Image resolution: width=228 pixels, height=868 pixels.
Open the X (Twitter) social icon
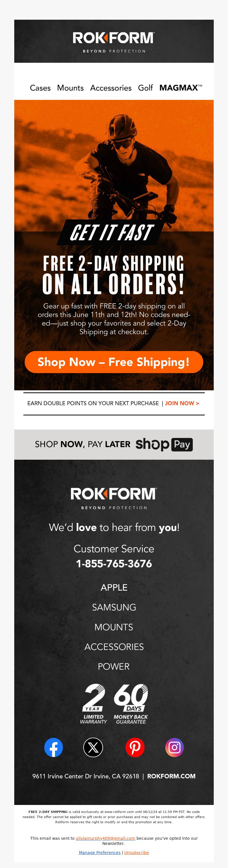[x=93, y=747]
